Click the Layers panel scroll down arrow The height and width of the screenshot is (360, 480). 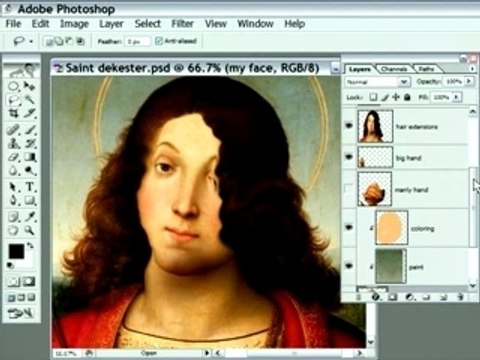click(473, 286)
